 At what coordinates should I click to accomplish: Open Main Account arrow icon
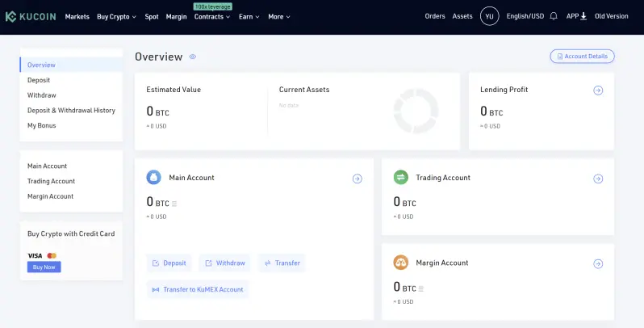[x=358, y=179]
